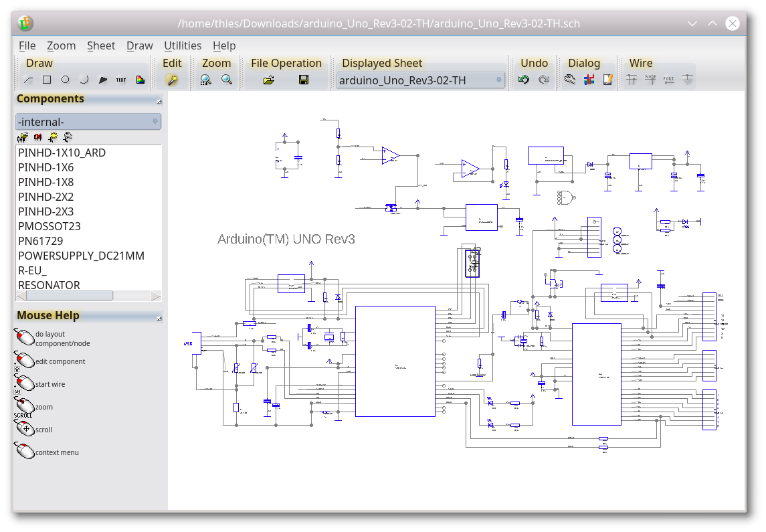Open the settings wrench dialog

569,80
